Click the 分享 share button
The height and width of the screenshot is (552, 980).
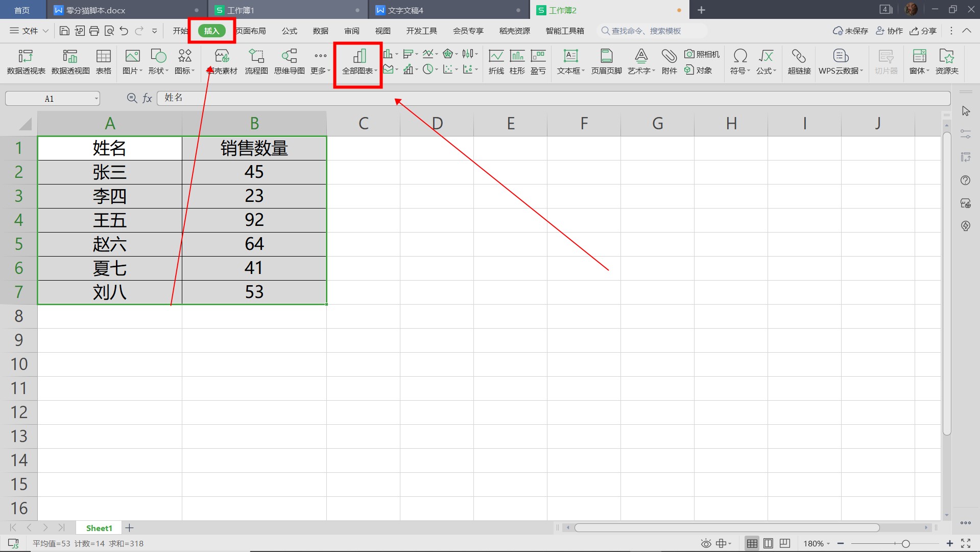click(x=923, y=31)
